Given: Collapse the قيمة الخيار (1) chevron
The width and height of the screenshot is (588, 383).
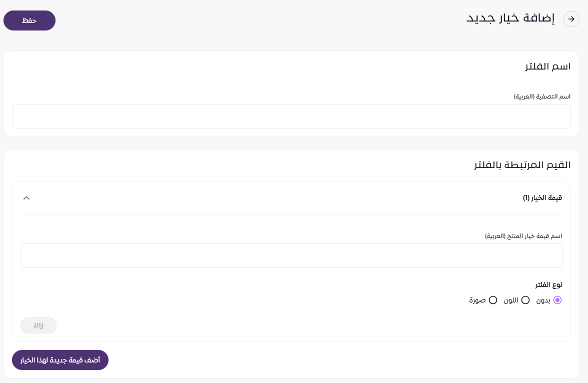Looking at the screenshot, I should click(27, 198).
